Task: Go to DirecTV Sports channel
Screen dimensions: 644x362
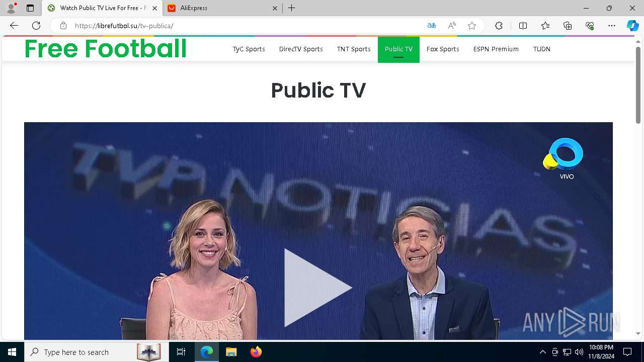Action: coord(301,49)
